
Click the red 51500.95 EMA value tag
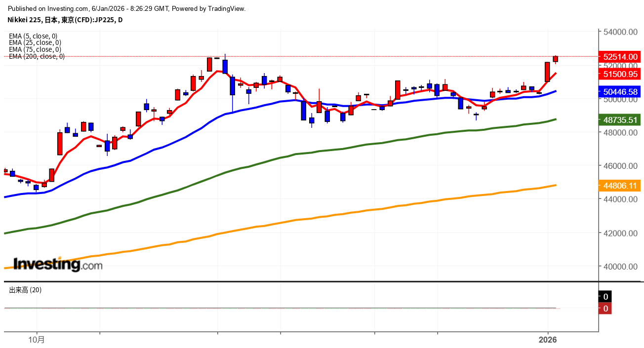[x=620, y=74]
